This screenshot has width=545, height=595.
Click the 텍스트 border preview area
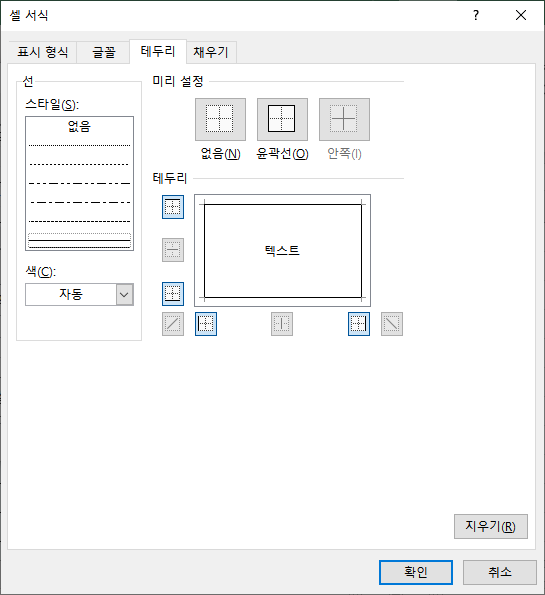pos(282,250)
